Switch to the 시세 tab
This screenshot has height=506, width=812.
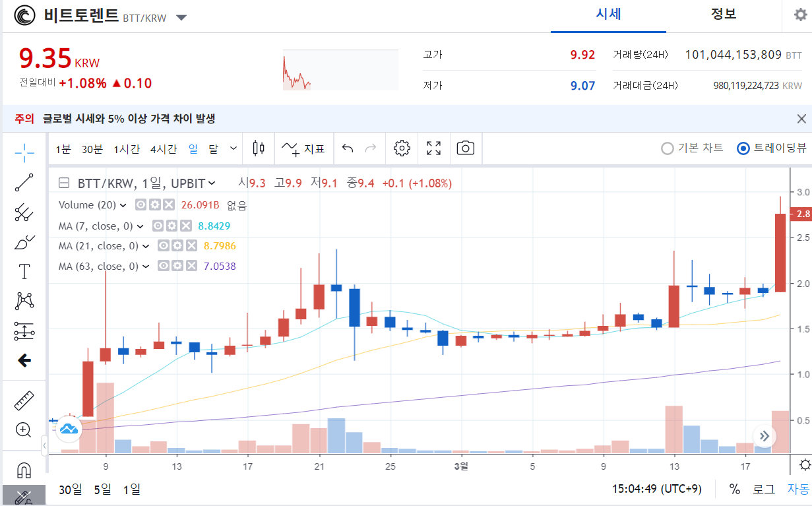click(x=608, y=15)
